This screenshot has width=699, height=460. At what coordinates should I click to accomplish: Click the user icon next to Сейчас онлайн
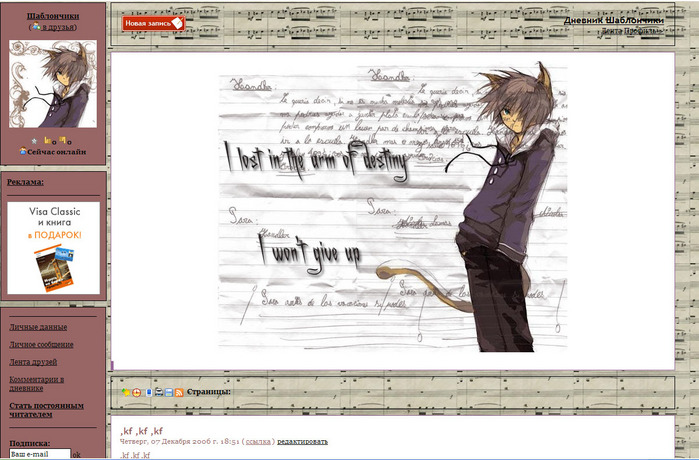[x=23, y=151]
